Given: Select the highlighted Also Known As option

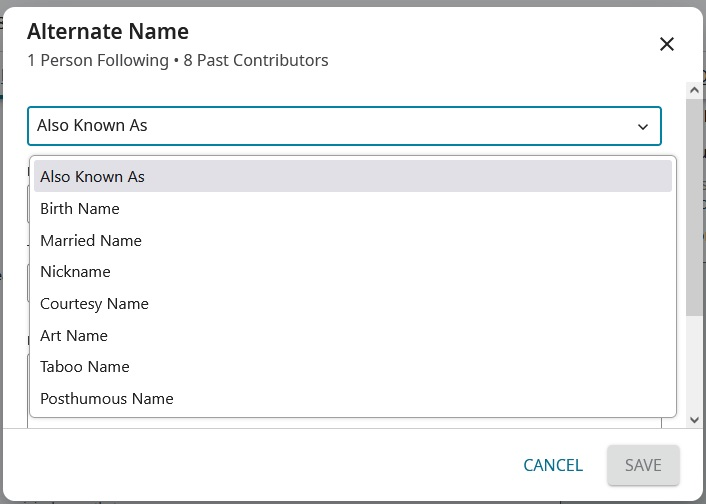Looking at the screenshot, I should click(x=352, y=177).
